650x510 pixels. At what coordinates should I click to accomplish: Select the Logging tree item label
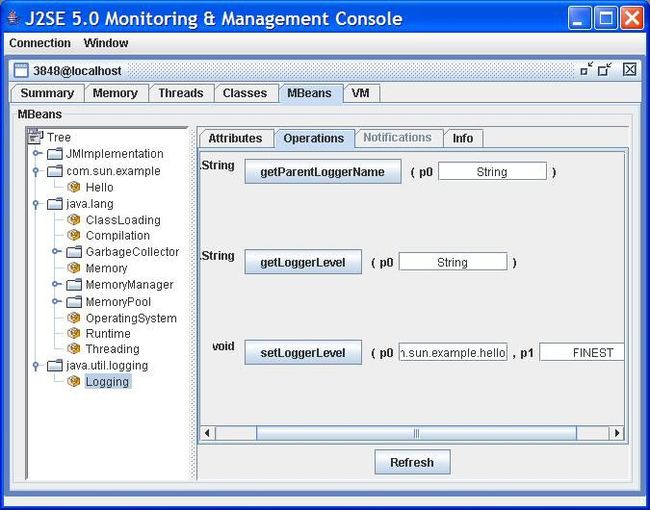coord(107,381)
